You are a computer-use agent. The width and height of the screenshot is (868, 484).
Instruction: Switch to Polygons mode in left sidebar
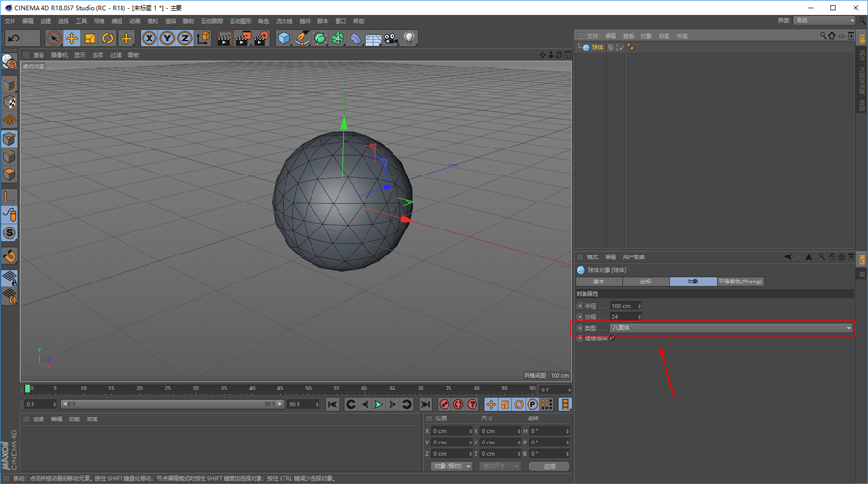click(x=10, y=175)
